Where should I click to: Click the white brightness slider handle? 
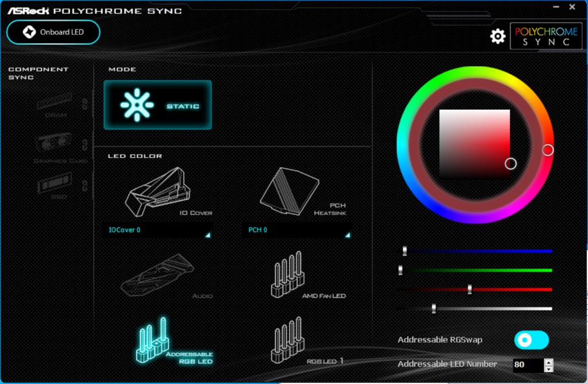click(x=434, y=309)
